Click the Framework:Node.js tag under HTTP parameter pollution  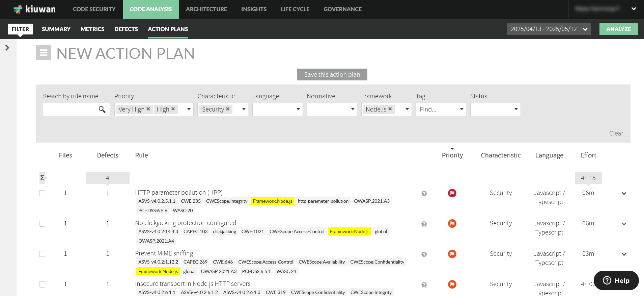pyautogui.click(x=273, y=201)
